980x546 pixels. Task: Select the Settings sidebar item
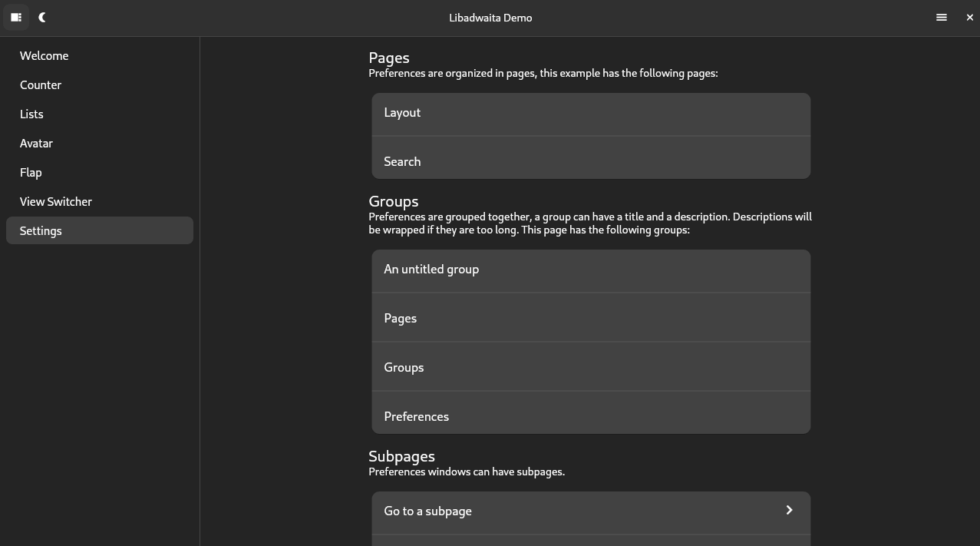tap(100, 230)
